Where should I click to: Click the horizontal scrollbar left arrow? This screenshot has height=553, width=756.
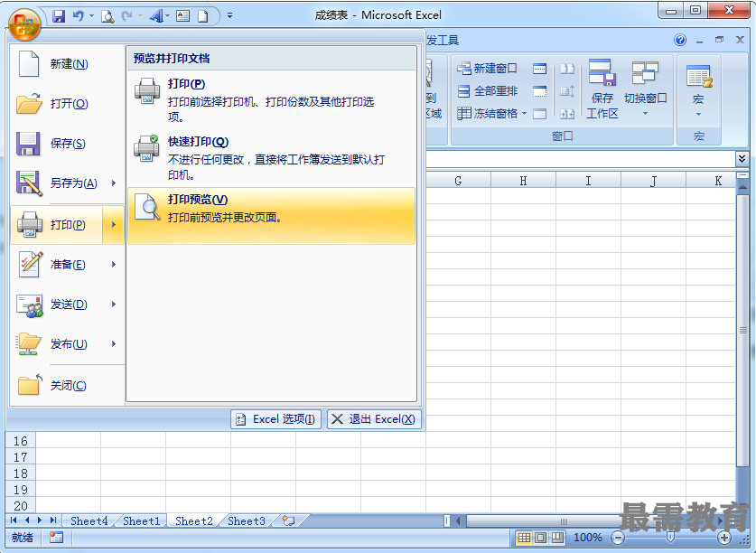click(x=458, y=521)
